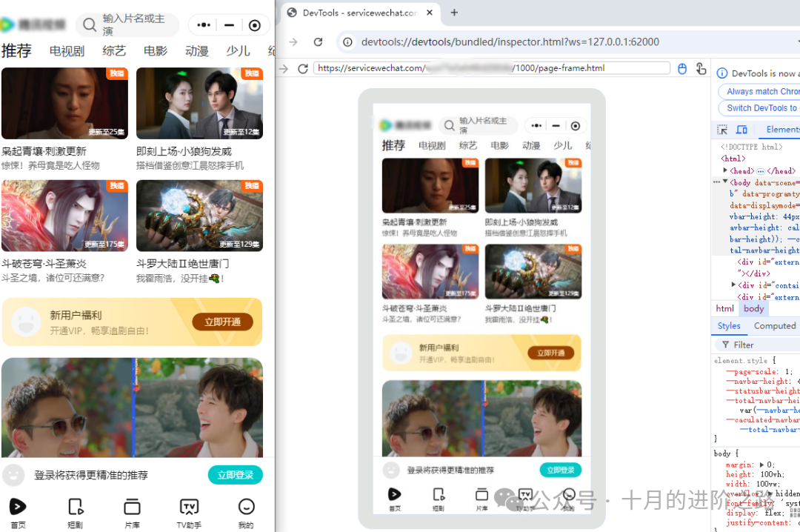Activate inspect element picker in DevTools
The image size is (800, 532).
722,130
